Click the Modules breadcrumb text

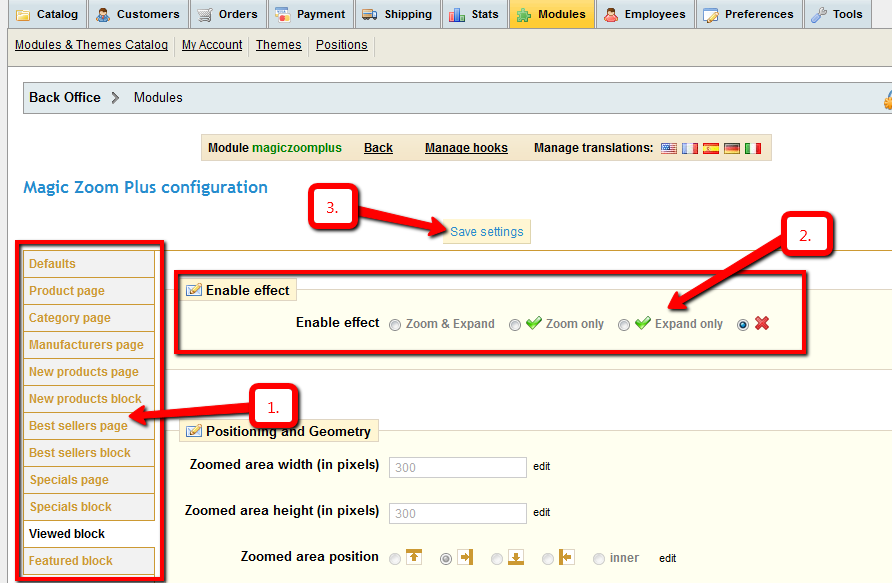(158, 98)
